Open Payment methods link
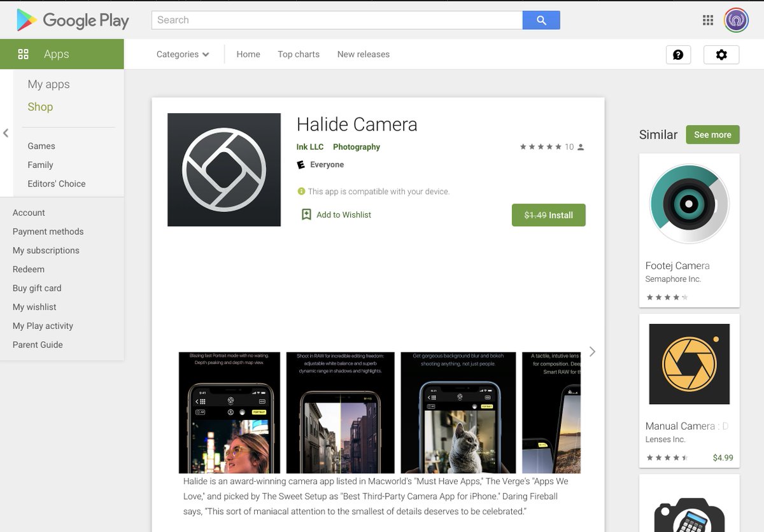764x532 pixels. 48,232
